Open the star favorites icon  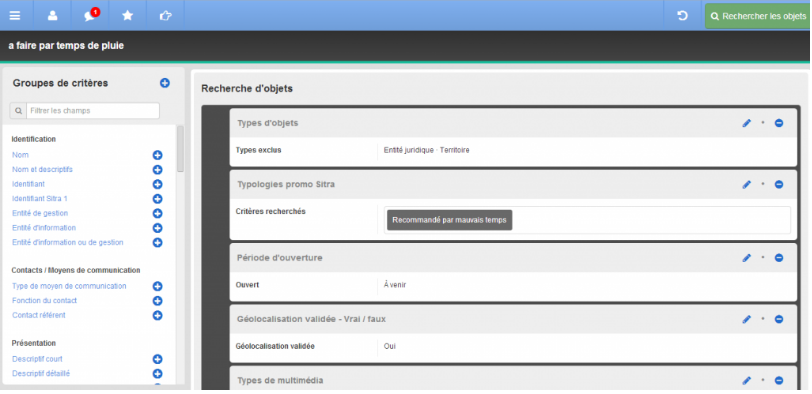127,16
